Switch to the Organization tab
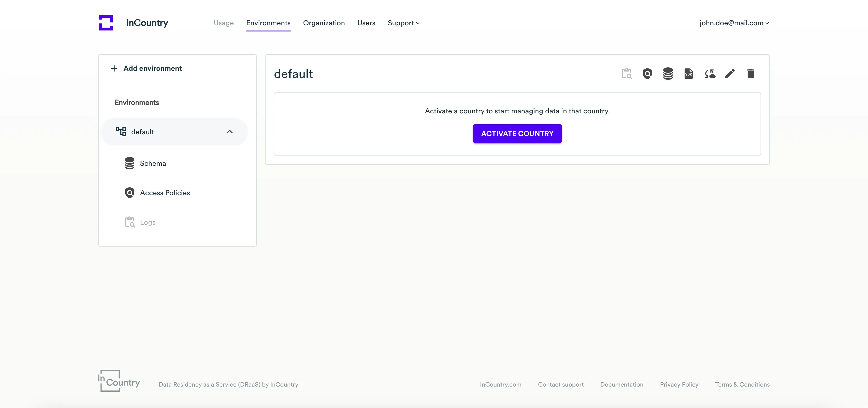Screen dimensions: 868x408 [324, 23]
